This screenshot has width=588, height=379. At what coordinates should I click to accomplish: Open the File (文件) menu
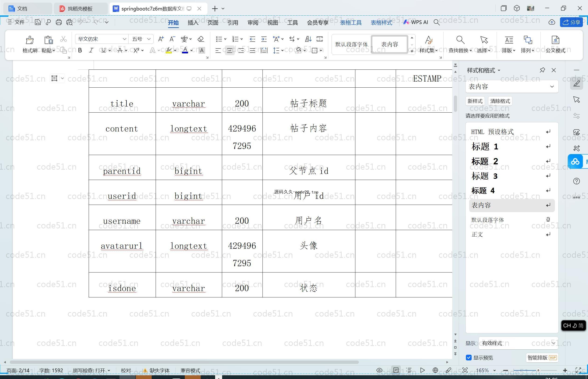pos(16,22)
